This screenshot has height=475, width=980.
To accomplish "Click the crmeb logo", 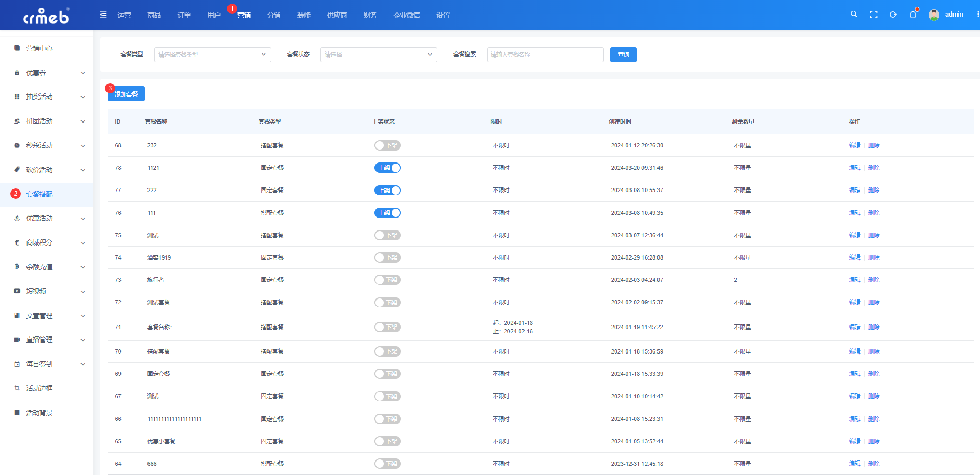I will [x=46, y=16].
